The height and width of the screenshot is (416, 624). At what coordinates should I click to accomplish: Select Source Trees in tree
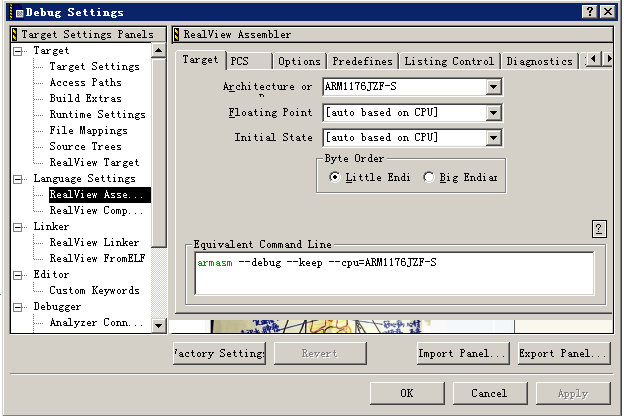click(86, 146)
